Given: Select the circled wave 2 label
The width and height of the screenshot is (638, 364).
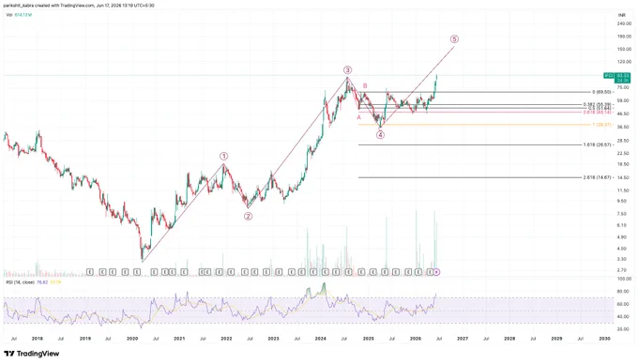Looking at the screenshot, I should (x=249, y=217).
